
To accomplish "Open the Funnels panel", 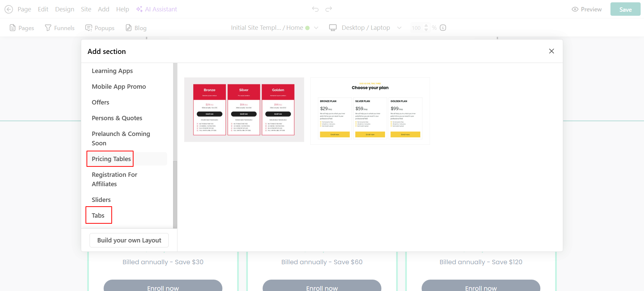I will pos(60,28).
